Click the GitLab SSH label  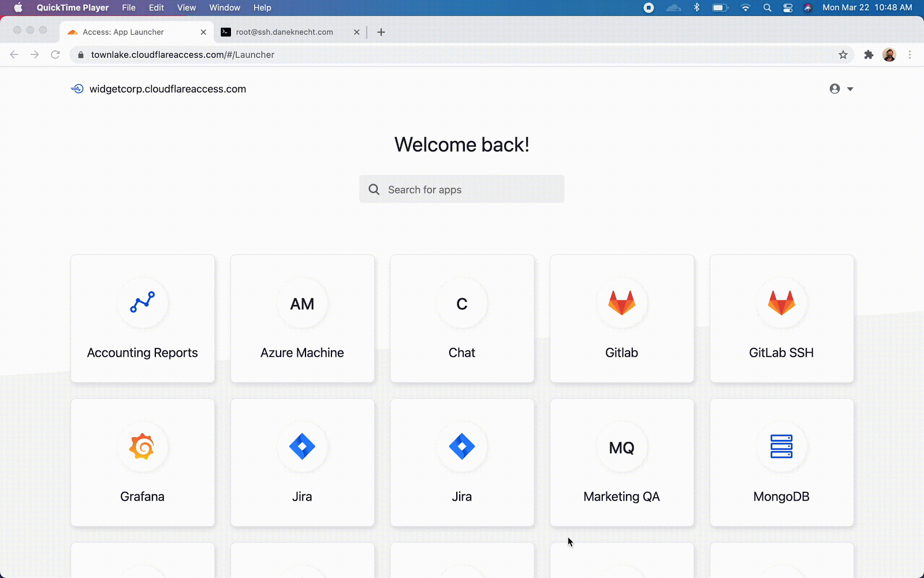tap(781, 353)
